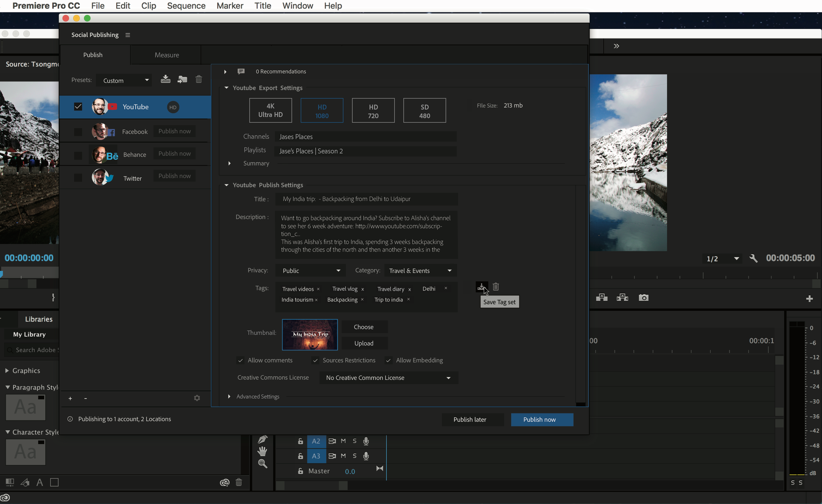Click the import preset icon next to Presets
This screenshot has height=504, width=822.
182,79
